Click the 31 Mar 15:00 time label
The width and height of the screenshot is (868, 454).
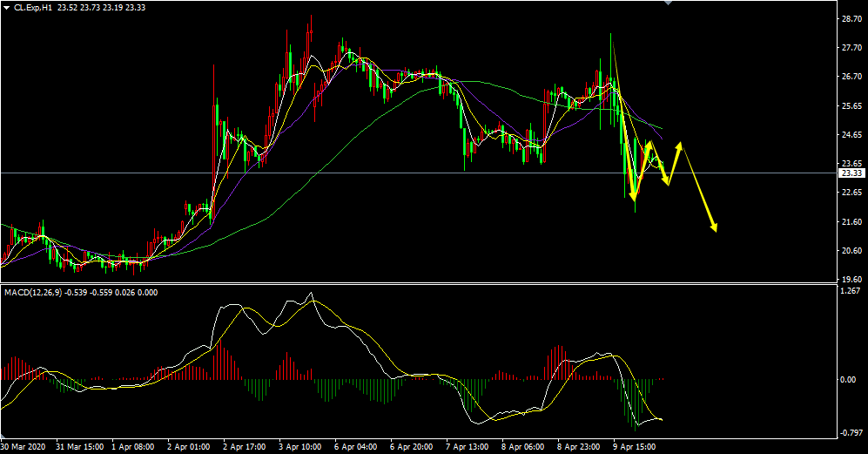[80, 447]
